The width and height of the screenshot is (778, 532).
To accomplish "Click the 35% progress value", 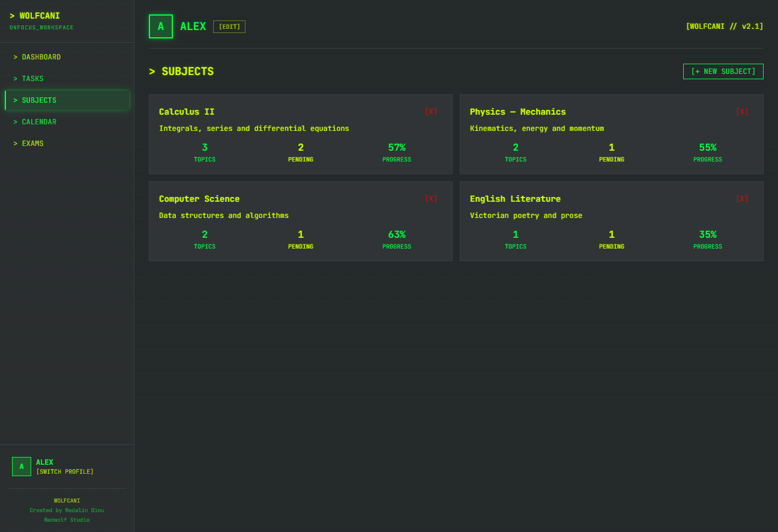I will point(708,235).
